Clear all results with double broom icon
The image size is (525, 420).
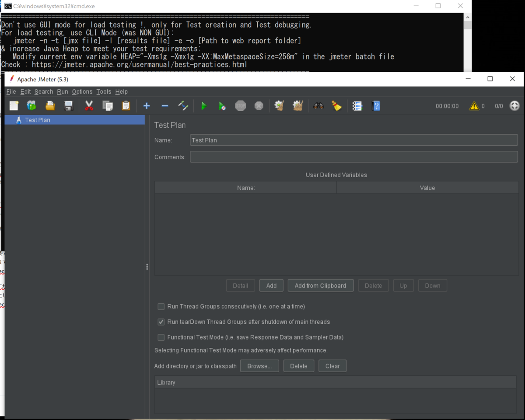pyautogui.click(x=298, y=106)
